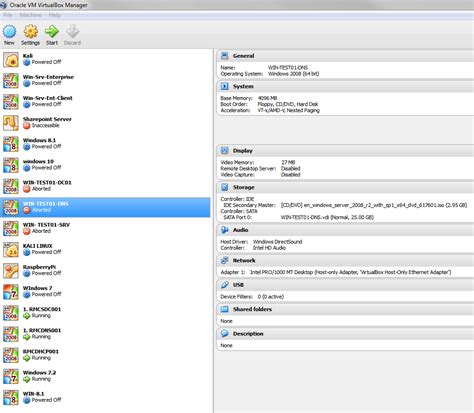Viewport: 474px width, 413px height.
Task: Click the Intel PRO/1000 MT Desktop adapter text
Action: [350, 272]
